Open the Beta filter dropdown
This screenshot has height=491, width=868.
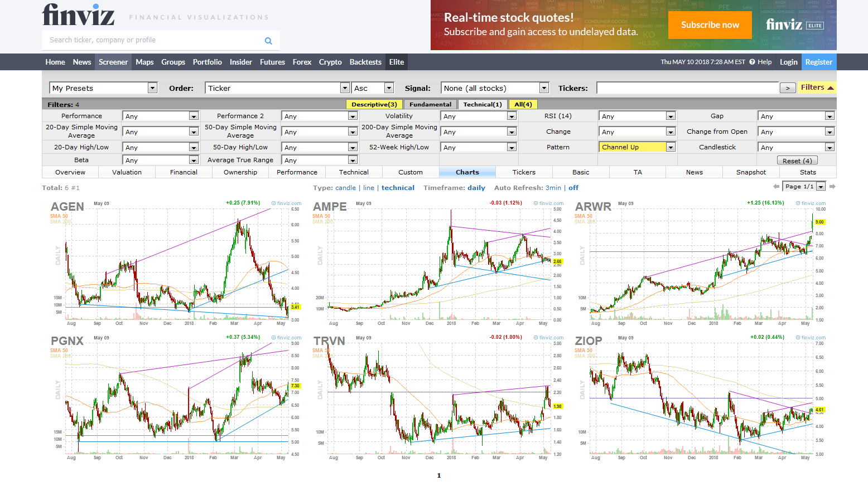(x=161, y=160)
